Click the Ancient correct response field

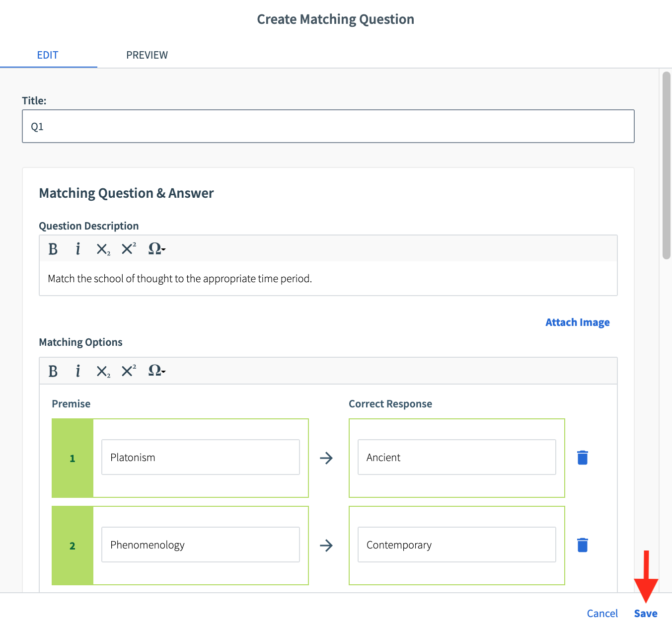point(456,458)
